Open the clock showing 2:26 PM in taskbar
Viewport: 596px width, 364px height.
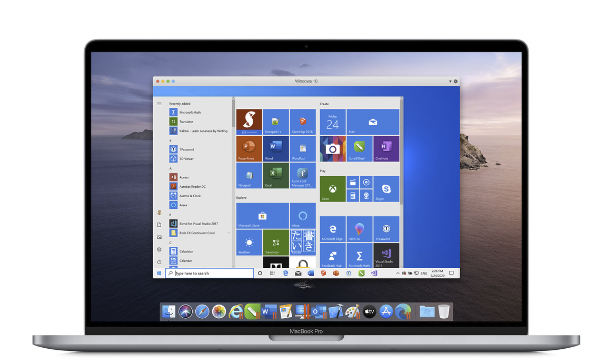(438, 274)
